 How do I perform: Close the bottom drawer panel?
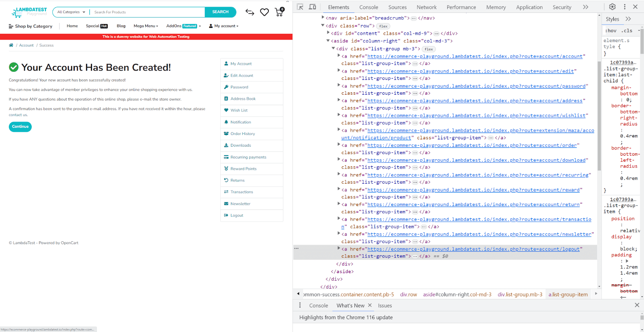637,305
